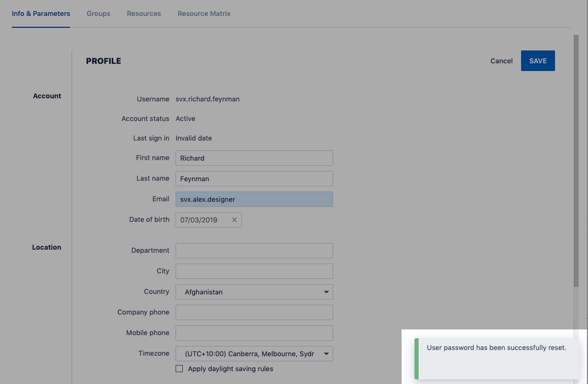
Task: Click the Mobile phone field
Action: click(254, 333)
